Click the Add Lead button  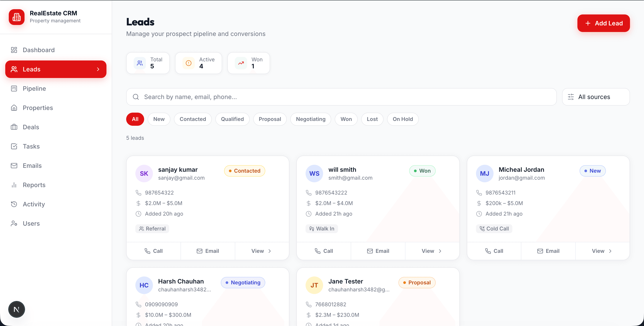click(x=603, y=23)
